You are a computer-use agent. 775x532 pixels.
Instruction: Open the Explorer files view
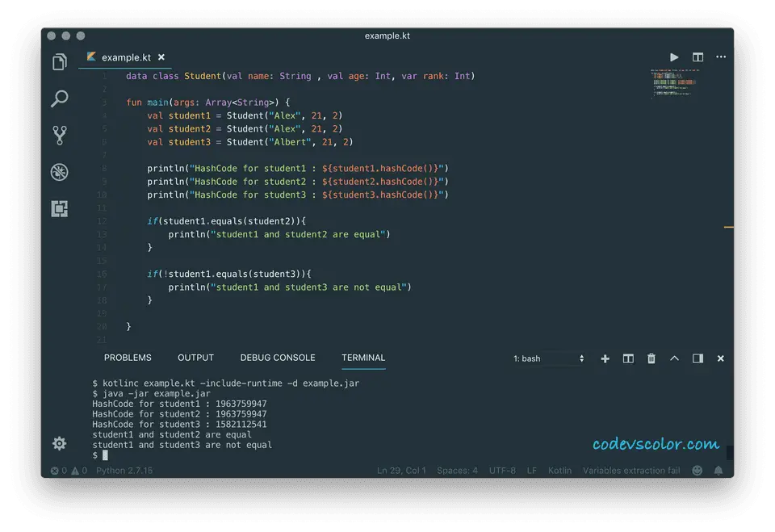click(59, 62)
